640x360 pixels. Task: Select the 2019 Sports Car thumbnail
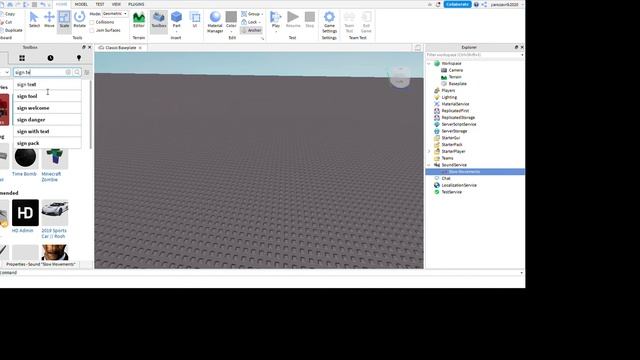(55, 213)
